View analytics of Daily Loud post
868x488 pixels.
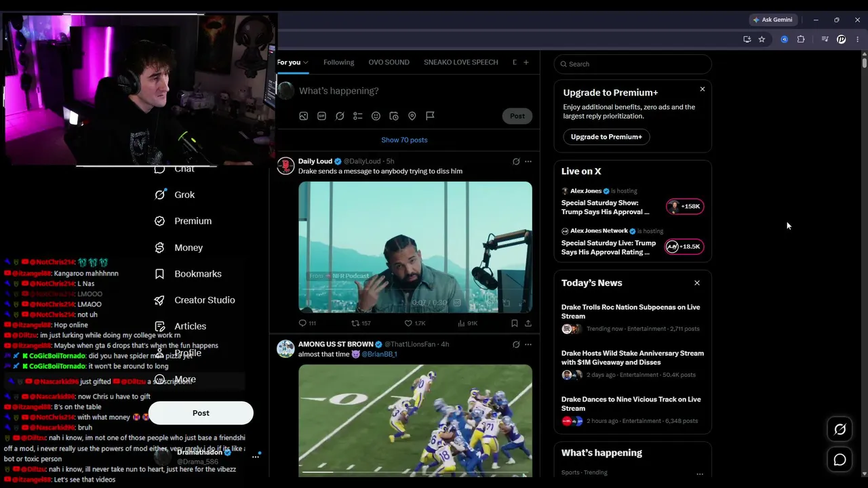click(468, 323)
